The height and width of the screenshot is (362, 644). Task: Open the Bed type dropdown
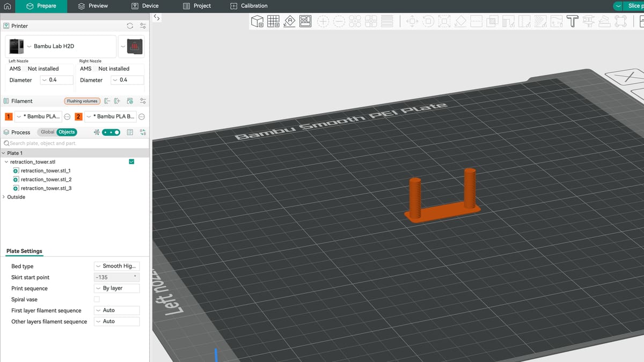click(116, 266)
